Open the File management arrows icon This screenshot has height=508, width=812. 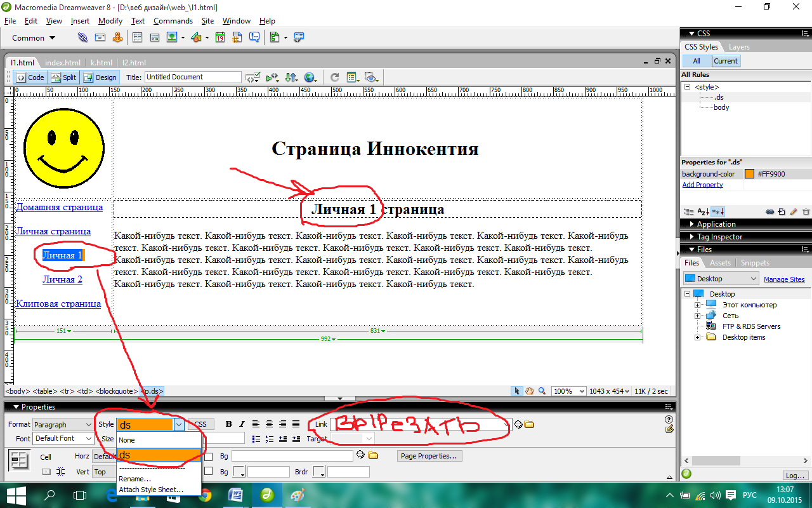pyautogui.click(x=291, y=77)
